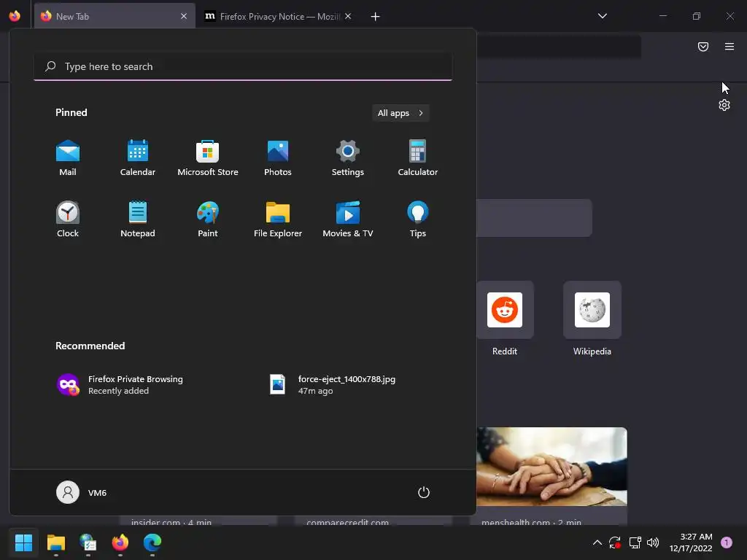Open the Tips app

(418, 219)
